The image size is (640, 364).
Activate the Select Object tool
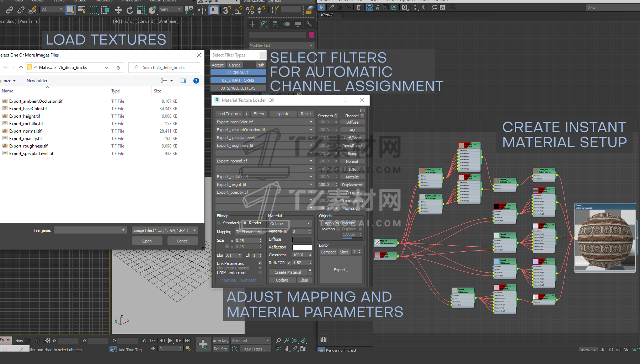click(71, 10)
